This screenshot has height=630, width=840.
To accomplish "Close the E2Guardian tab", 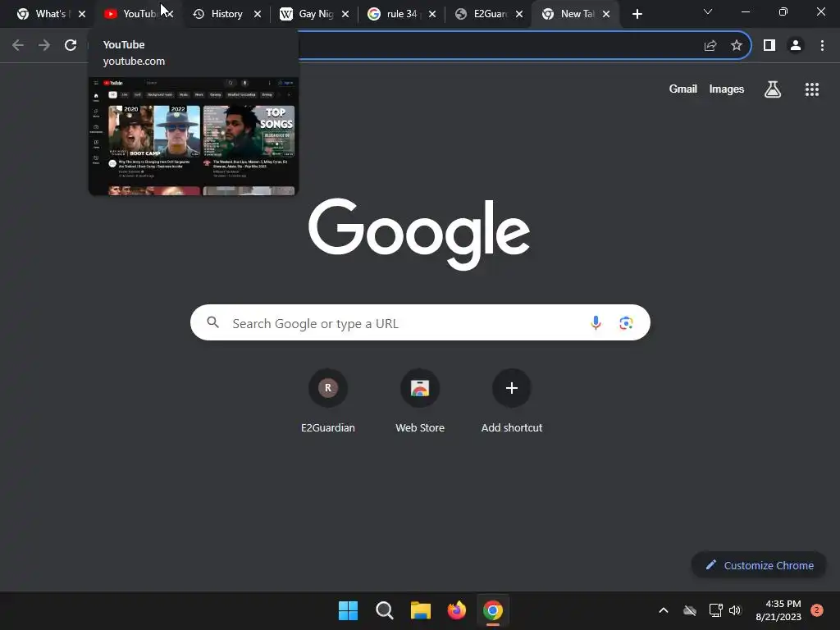I will coord(519,14).
